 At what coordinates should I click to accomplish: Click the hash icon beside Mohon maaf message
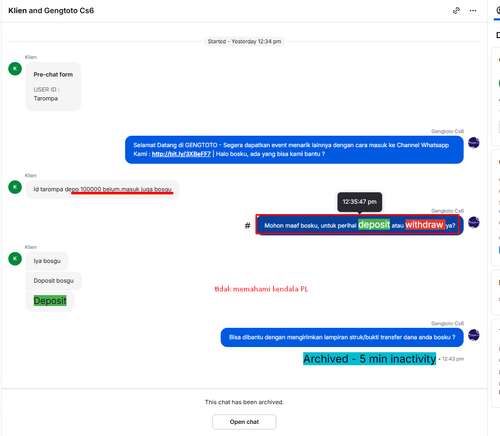(247, 226)
